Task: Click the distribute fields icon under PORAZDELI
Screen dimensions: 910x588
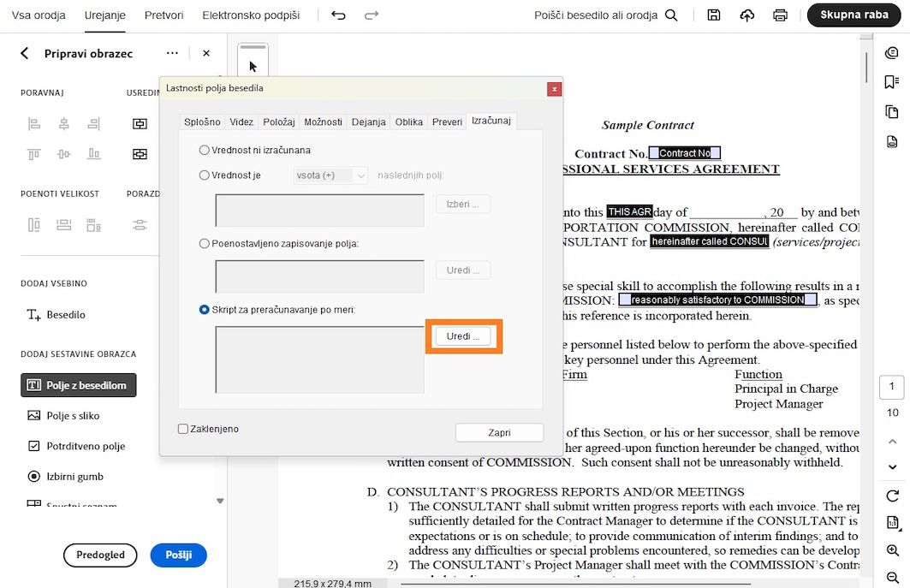Action: (140, 224)
